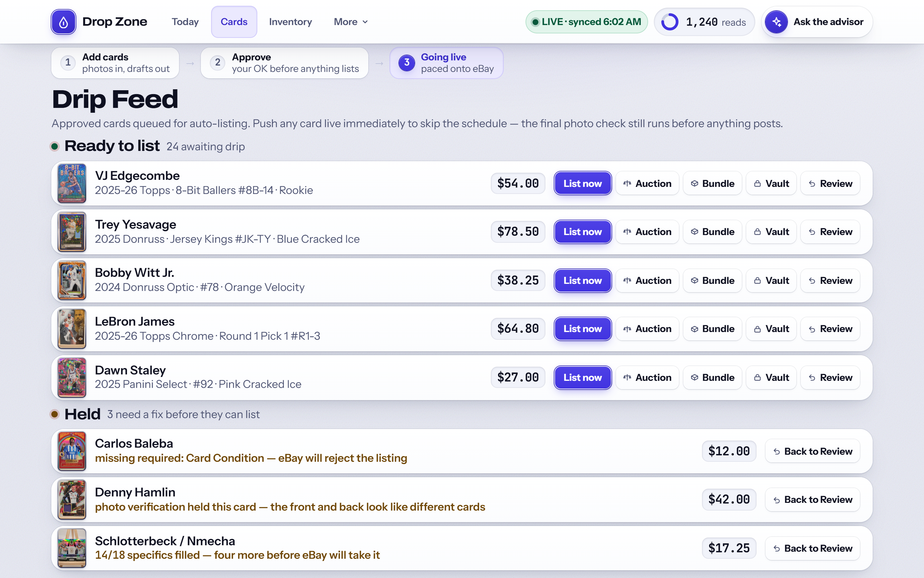This screenshot has width=924, height=578.
Task: Click Bundle box icon for Dawn Staley
Action: pyautogui.click(x=695, y=377)
